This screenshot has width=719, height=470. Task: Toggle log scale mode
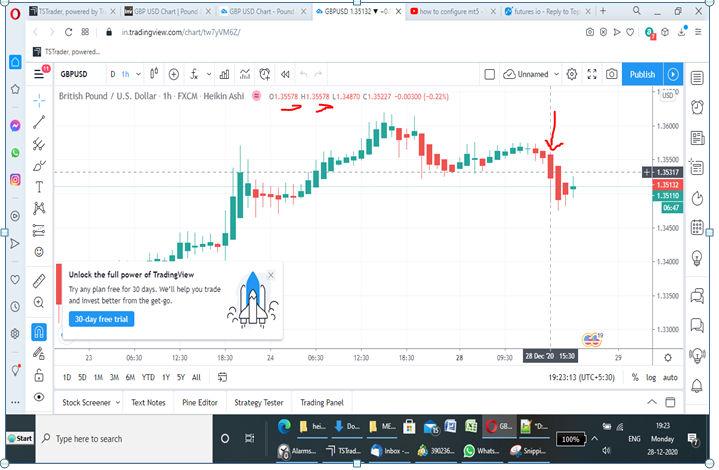tap(651, 377)
